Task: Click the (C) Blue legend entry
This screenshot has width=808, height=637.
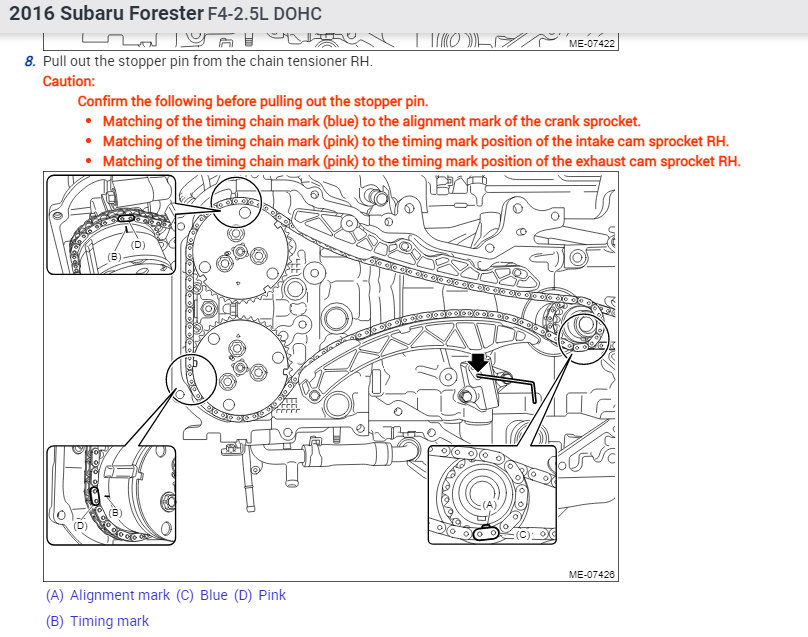Action: point(202,595)
